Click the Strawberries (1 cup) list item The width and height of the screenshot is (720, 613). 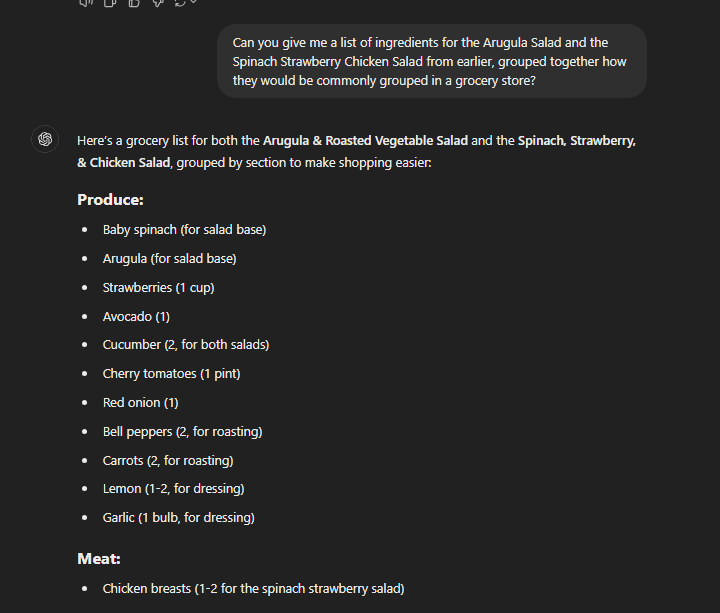(x=158, y=288)
